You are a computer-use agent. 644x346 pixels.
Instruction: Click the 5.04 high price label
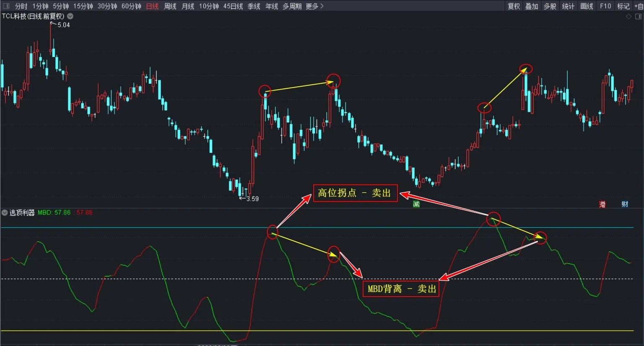pos(64,25)
